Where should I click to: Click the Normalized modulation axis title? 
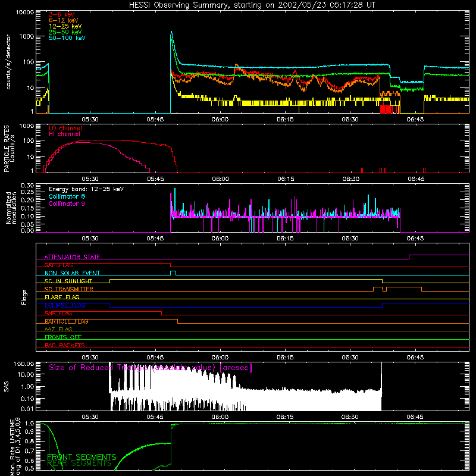click(x=11, y=208)
